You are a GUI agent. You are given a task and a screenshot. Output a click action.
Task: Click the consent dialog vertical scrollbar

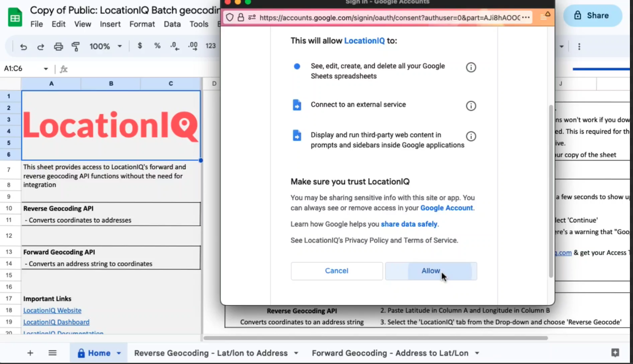(551, 191)
